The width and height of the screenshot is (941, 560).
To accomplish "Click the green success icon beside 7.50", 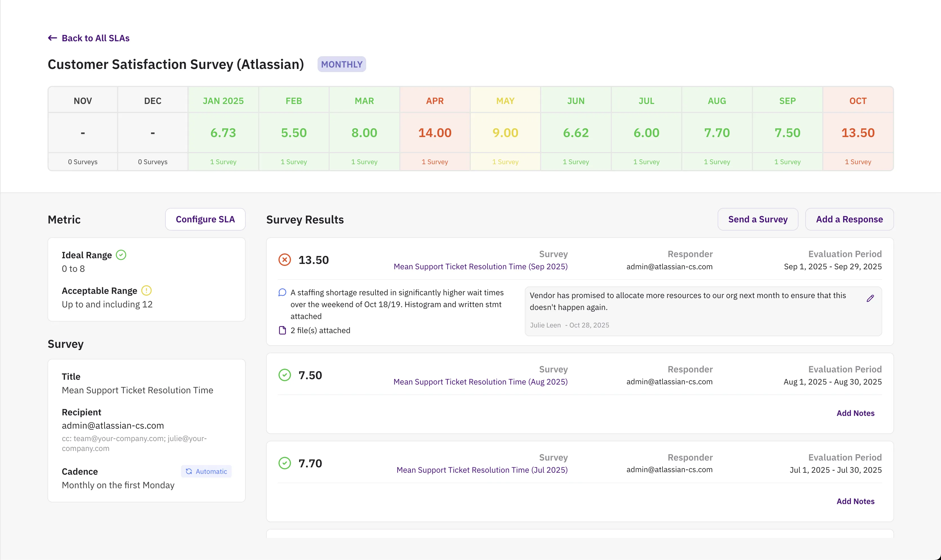I will (285, 375).
